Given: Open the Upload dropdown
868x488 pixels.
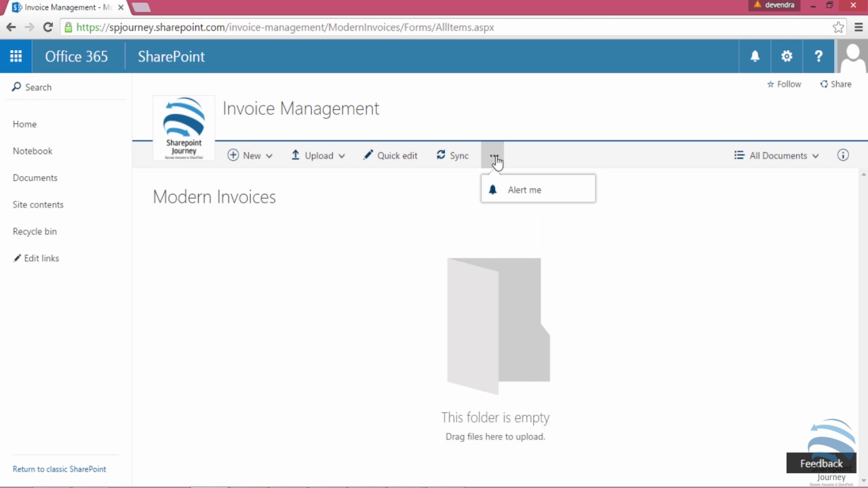Looking at the screenshot, I should [x=318, y=155].
